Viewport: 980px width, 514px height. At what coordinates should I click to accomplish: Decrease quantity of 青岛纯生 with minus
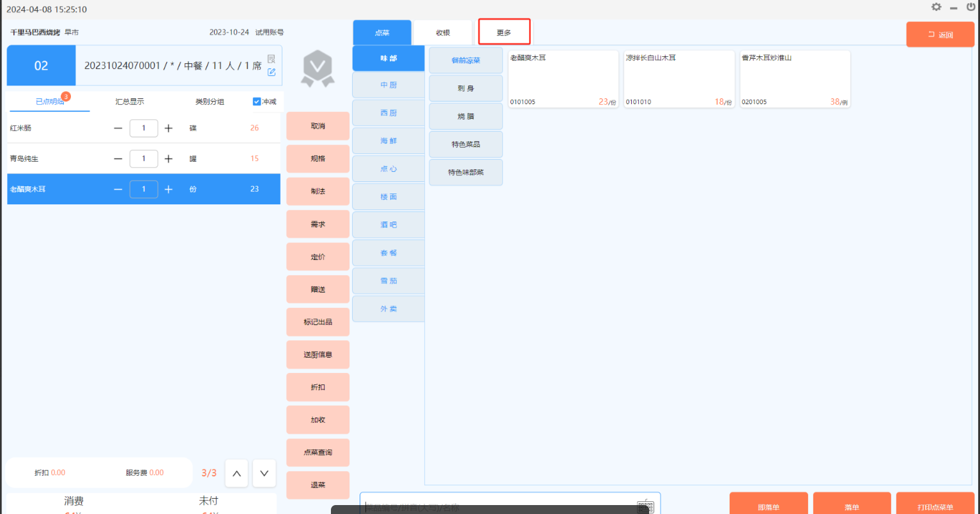pos(118,159)
